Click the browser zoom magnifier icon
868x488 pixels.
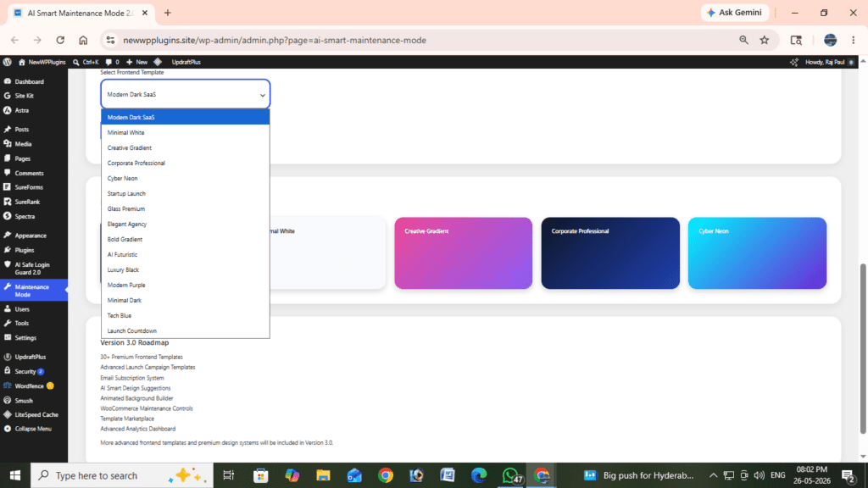[743, 40]
